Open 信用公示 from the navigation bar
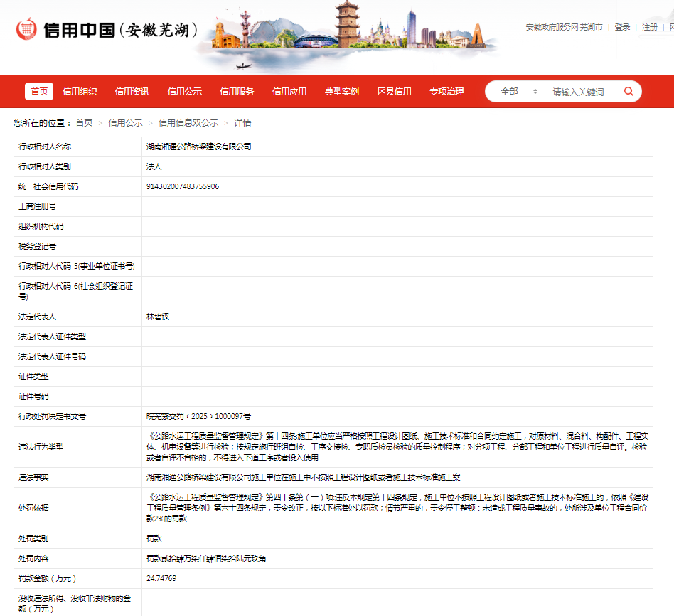 pos(185,91)
